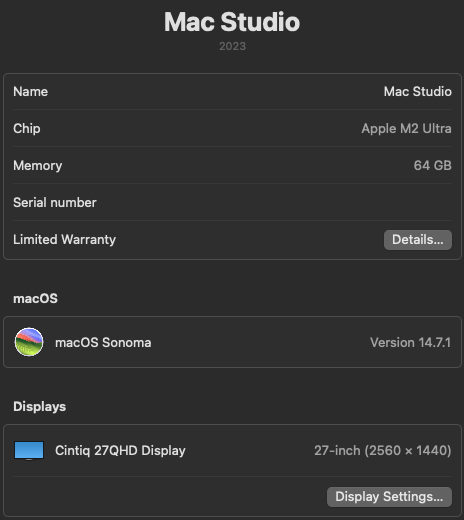Click the 64 GB memory value
The height and width of the screenshot is (520, 464).
432,165
